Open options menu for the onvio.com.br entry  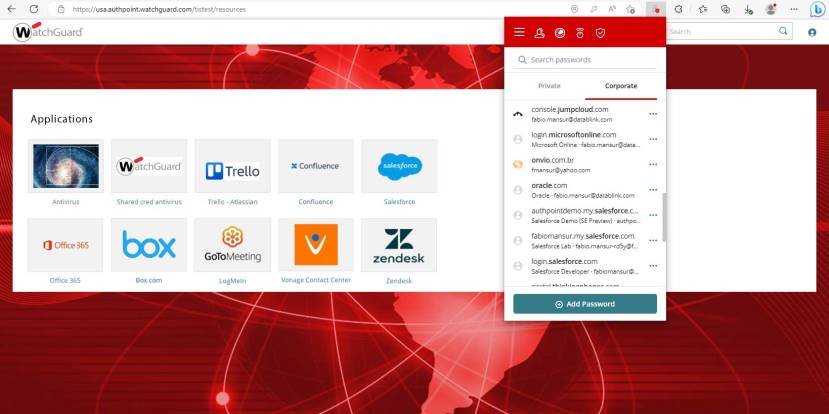653,164
